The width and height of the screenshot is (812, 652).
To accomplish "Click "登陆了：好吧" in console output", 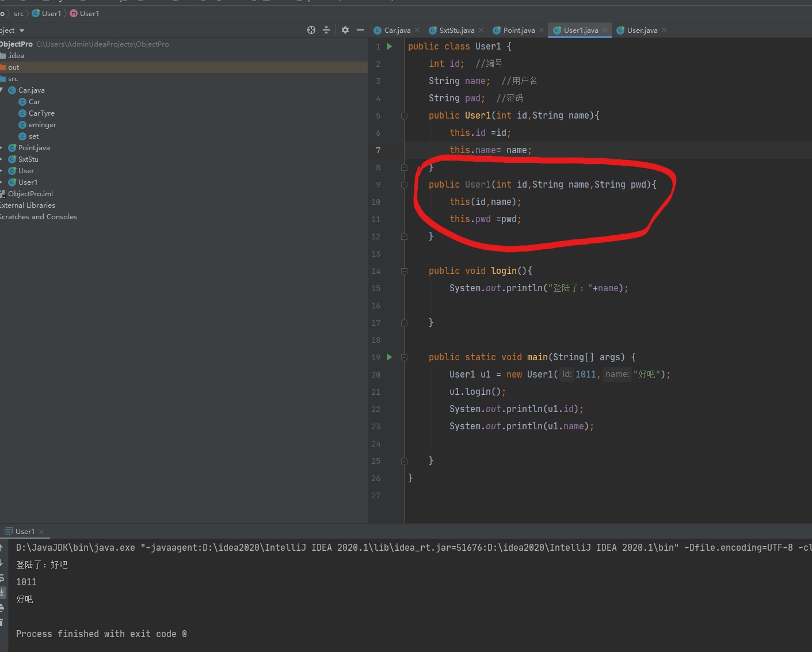I will point(42,565).
